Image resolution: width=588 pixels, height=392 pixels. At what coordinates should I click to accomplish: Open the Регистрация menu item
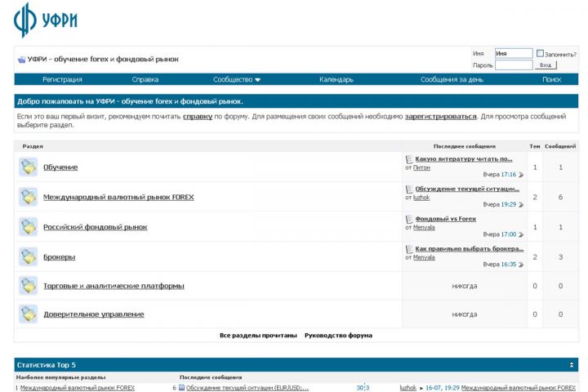[x=62, y=79]
